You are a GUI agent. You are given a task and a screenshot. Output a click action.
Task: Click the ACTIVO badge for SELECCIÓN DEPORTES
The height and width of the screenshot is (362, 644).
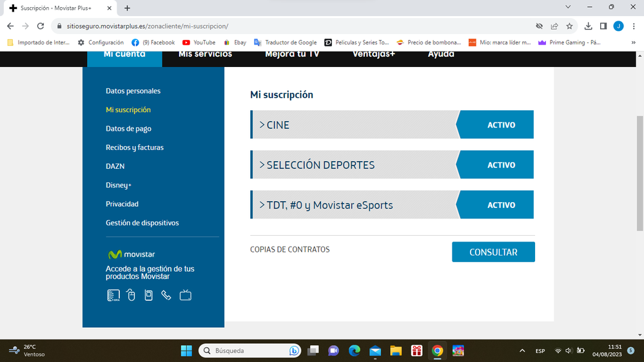496,165
